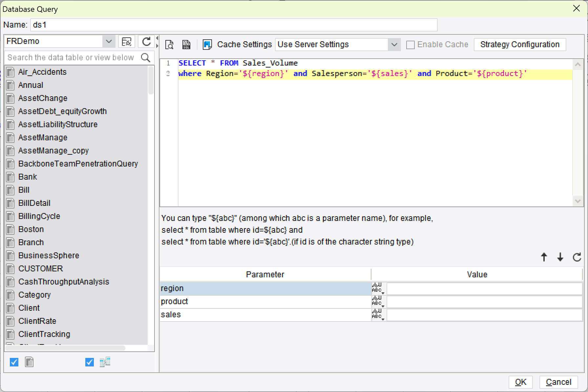Select the CUSTOMER table in list
Image resolution: width=588 pixels, height=392 pixels.
[40, 269]
